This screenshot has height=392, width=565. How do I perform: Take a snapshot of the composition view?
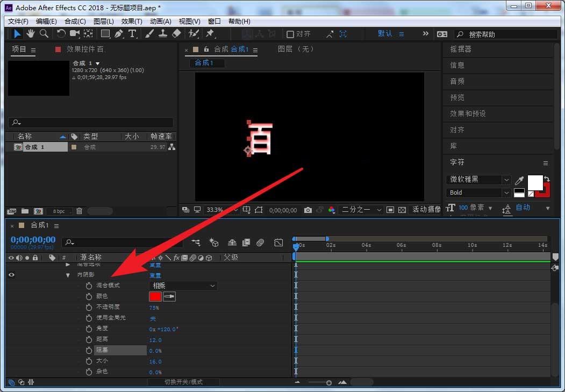coord(307,210)
